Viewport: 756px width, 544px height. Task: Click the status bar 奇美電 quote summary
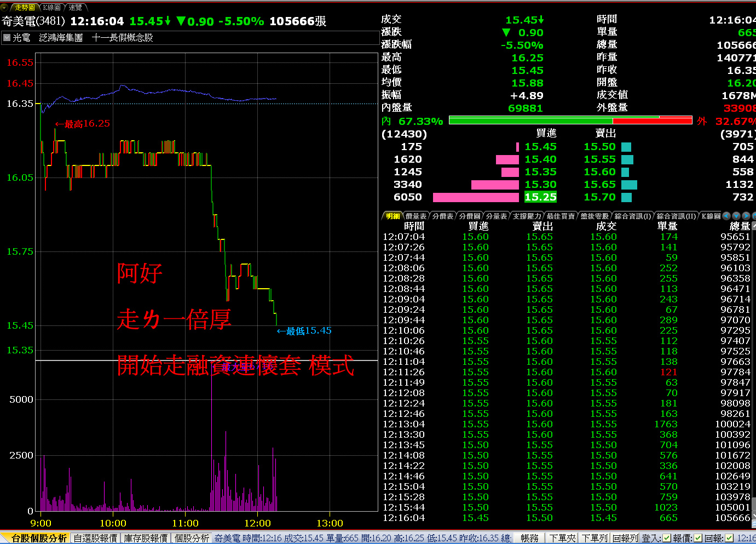click(362, 539)
